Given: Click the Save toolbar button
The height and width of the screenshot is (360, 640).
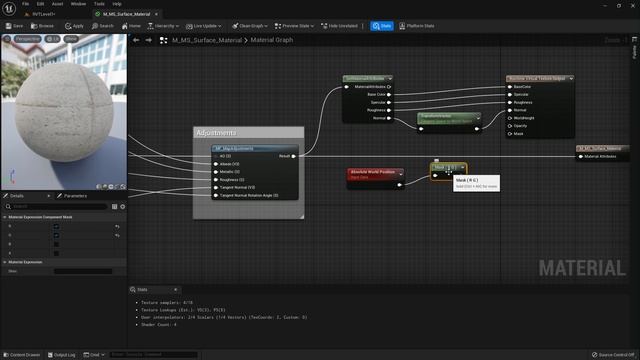Looking at the screenshot, I should coord(14,26).
